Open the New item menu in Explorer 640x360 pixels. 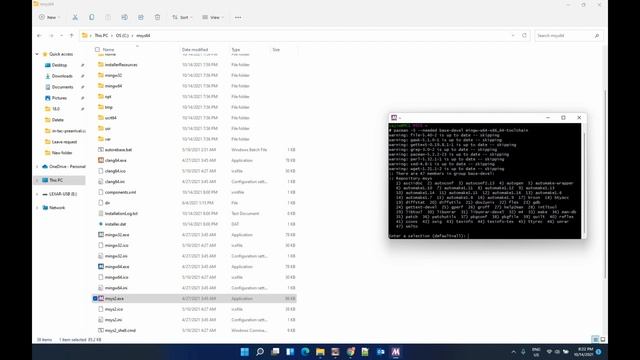[x=49, y=17]
